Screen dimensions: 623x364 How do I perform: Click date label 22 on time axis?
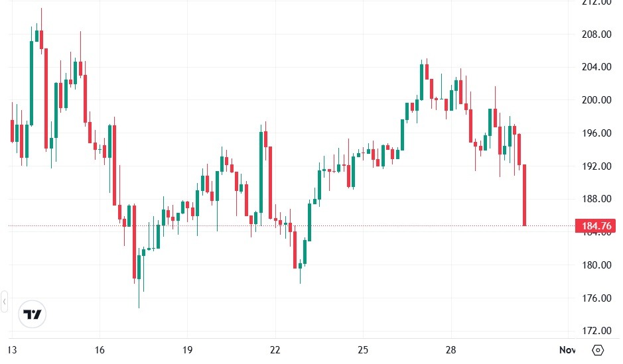(275, 349)
